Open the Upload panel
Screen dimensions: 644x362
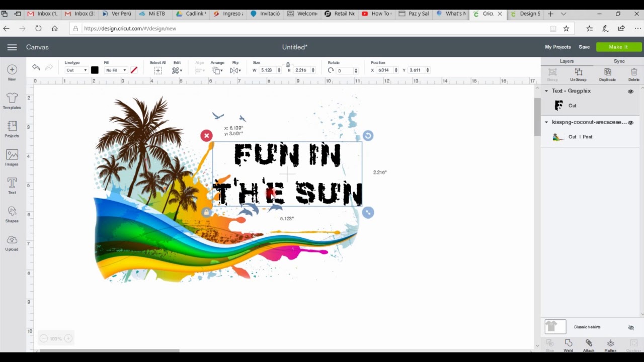[12, 243]
